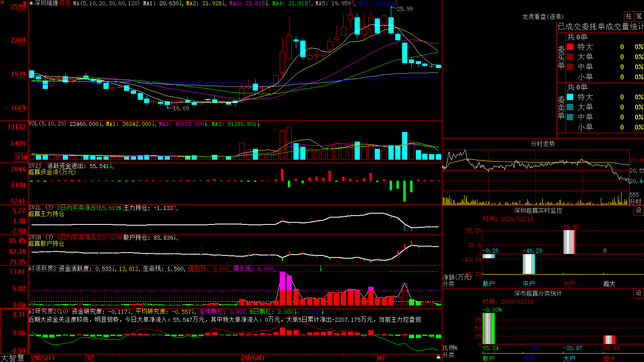Image resolution: width=644 pixels, height=362 pixels.
Task: Click the dark red 大单 buy-order swatch
Action: 570,57
